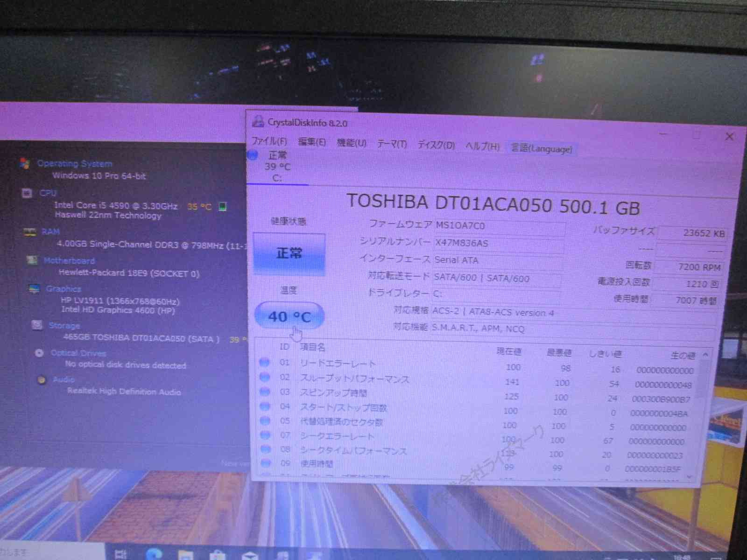Image resolution: width=747 pixels, height=560 pixels.
Task: Select the C: drive tab at top
Action: [277, 167]
